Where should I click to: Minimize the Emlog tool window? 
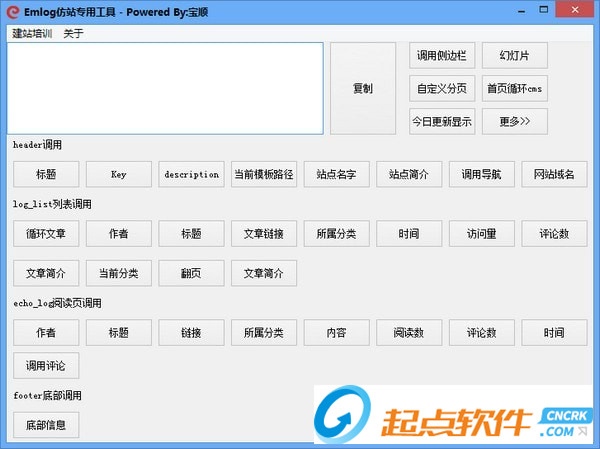[x=521, y=11]
